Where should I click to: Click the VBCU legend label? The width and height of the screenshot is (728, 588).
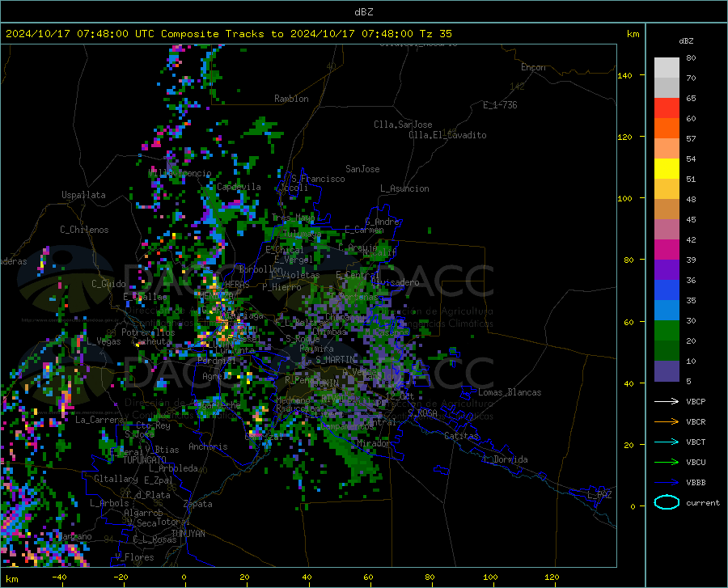pyautogui.click(x=696, y=463)
